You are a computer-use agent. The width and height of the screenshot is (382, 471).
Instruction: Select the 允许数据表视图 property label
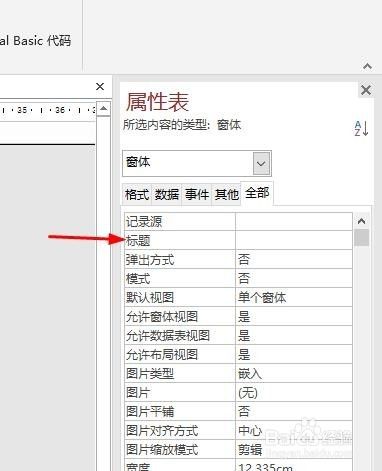pos(180,335)
